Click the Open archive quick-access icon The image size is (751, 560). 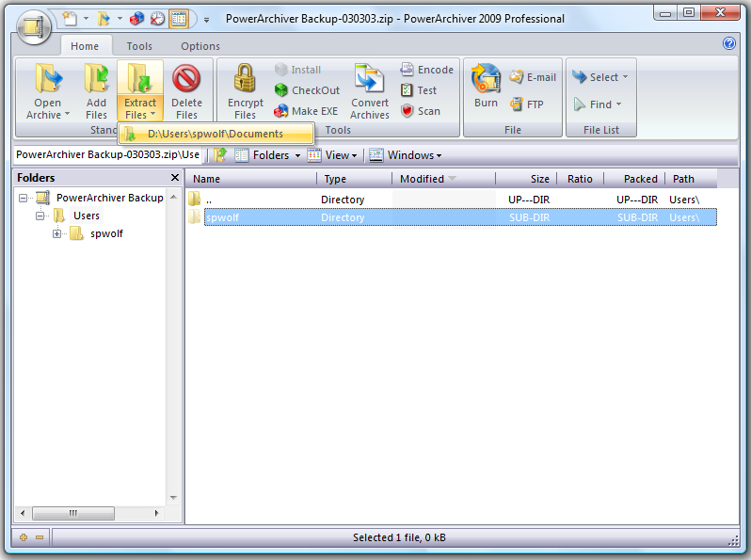(104, 19)
